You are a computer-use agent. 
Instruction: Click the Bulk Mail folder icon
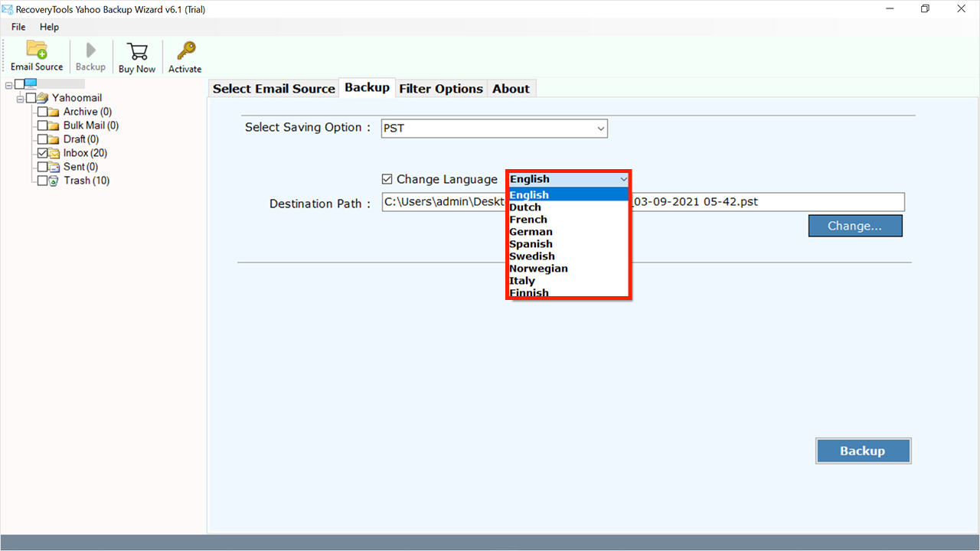tap(54, 126)
